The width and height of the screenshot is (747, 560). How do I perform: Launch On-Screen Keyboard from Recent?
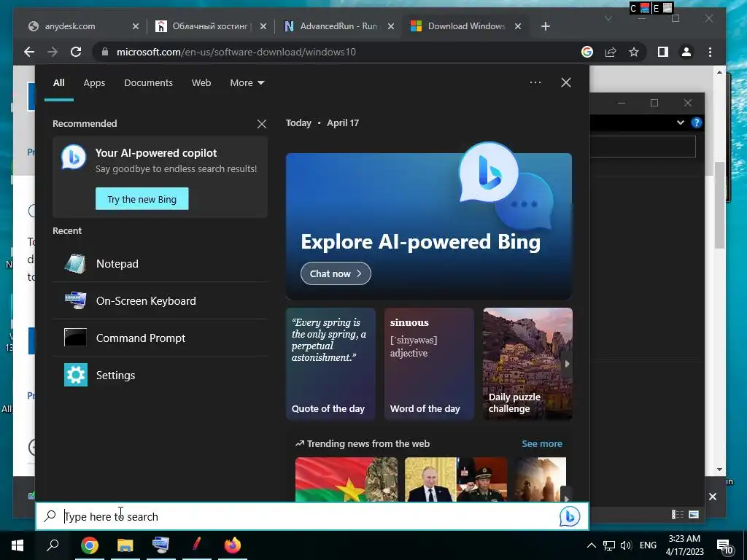point(160,301)
